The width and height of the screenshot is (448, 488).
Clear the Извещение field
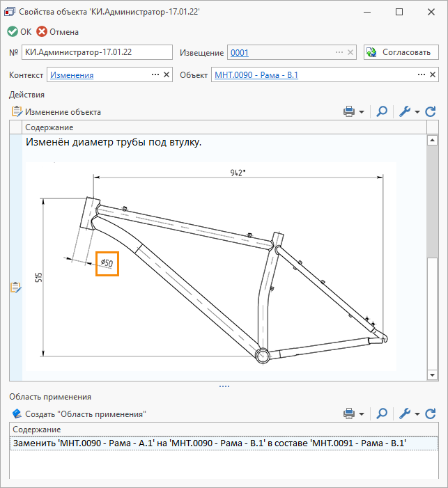point(350,52)
